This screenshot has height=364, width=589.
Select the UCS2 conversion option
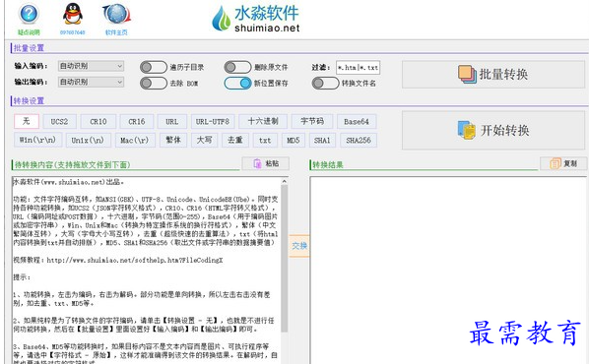tap(59, 122)
